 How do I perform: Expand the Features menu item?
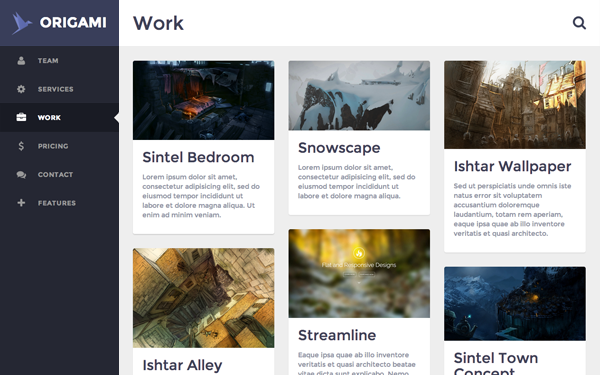59,203
